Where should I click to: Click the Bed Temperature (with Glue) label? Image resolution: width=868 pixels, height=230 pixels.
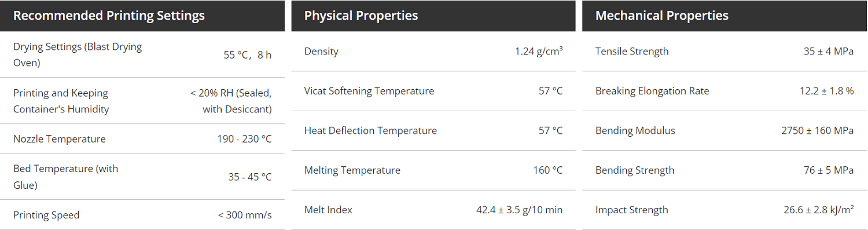[x=65, y=177]
